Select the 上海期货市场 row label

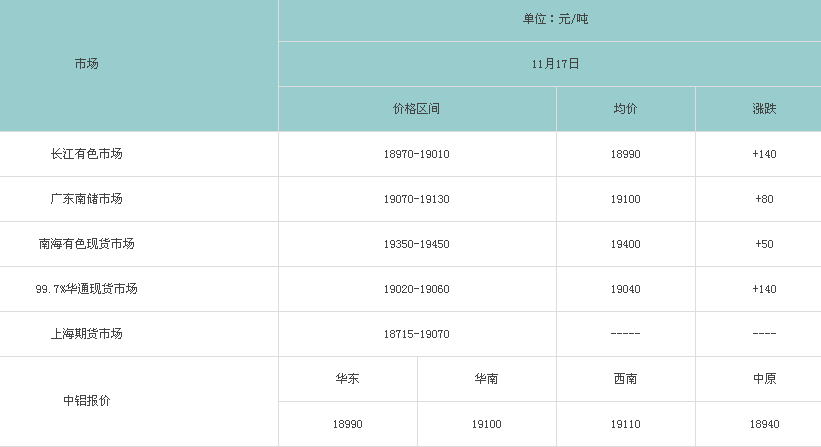[x=86, y=334]
